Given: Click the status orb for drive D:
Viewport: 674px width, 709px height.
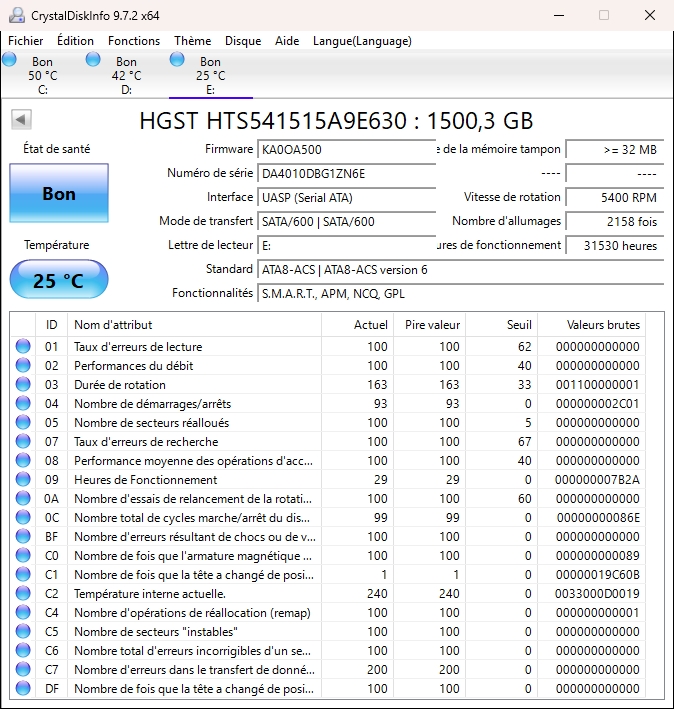Looking at the screenshot, I should [93, 60].
